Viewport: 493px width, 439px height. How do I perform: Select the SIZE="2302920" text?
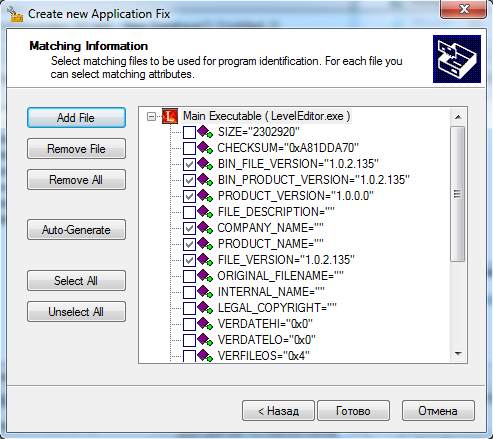(x=259, y=132)
